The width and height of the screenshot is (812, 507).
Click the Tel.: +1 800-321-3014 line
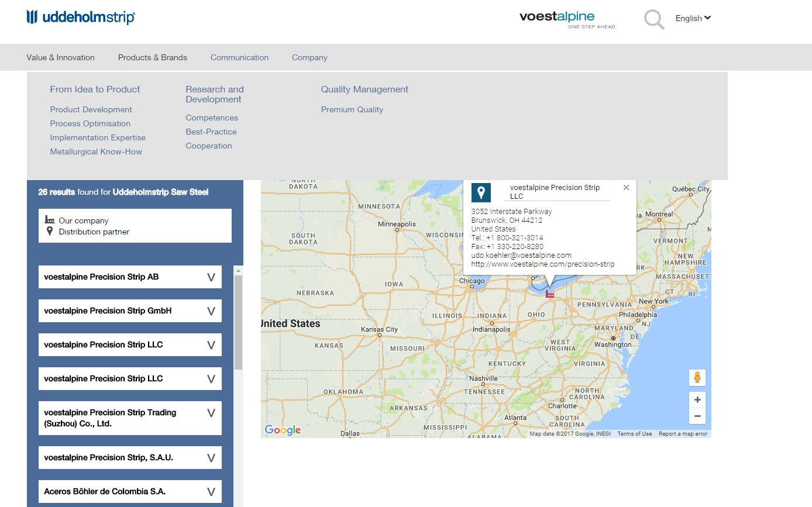pyautogui.click(x=507, y=238)
